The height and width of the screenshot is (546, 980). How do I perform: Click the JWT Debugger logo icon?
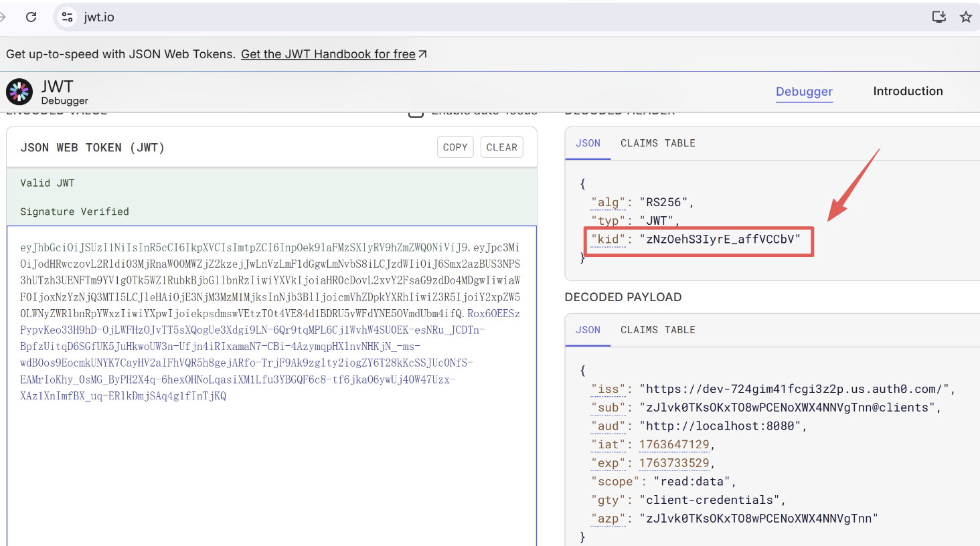[19, 92]
